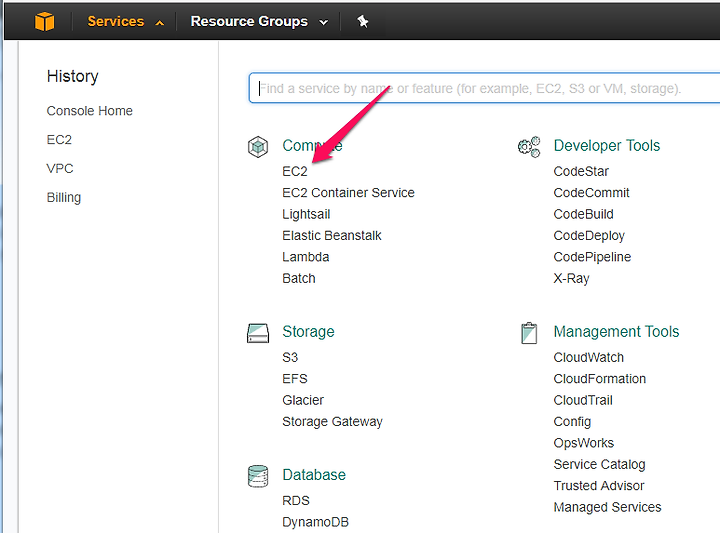
Task: Click the Management Tools clipboard icon
Action: coord(529,333)
